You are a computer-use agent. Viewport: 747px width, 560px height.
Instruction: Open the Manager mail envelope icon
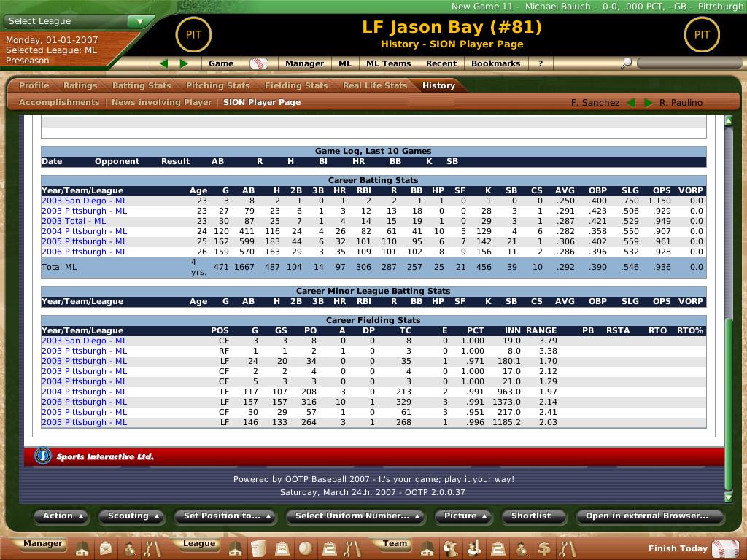coord(106,548)
